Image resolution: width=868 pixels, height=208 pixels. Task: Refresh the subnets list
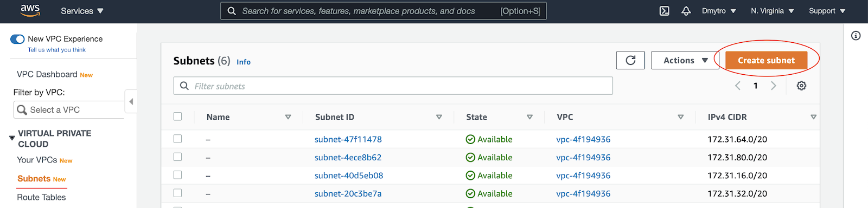click(x=630, y=60)
